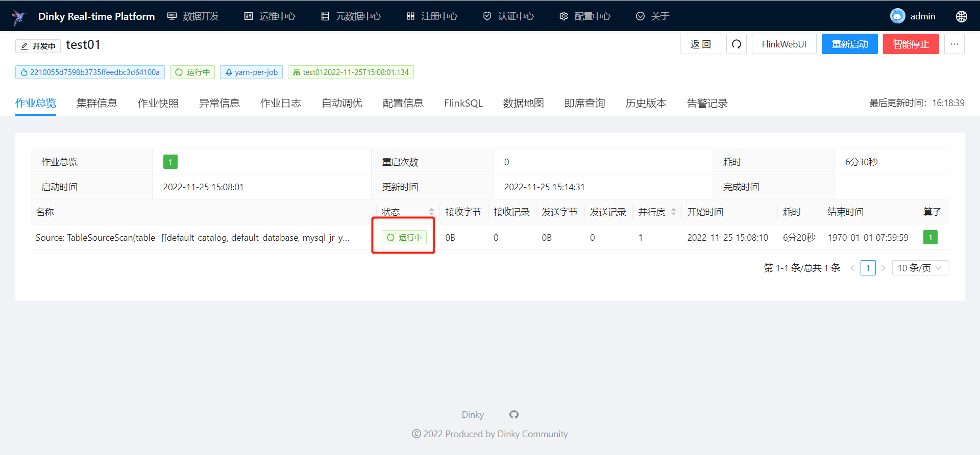This screenshot has width=980, height=455.
Task: Click green operator badge in table row
Action: (x=930, y=237)
